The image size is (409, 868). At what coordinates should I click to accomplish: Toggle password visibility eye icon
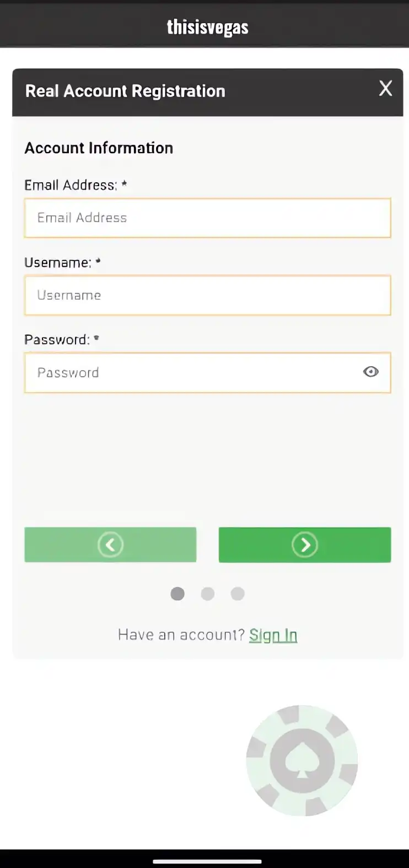(371, 372)
